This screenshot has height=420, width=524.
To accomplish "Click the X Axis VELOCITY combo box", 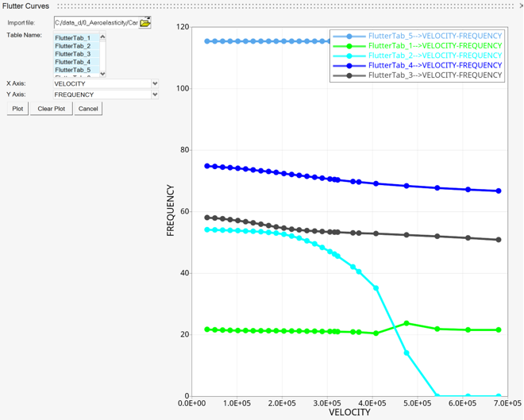I will 101,83.
